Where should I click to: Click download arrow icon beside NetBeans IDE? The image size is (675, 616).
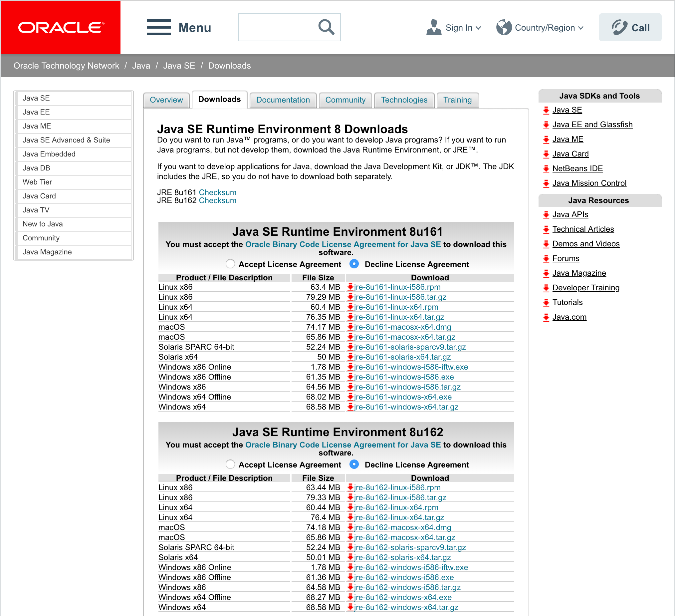pos(546,169)
